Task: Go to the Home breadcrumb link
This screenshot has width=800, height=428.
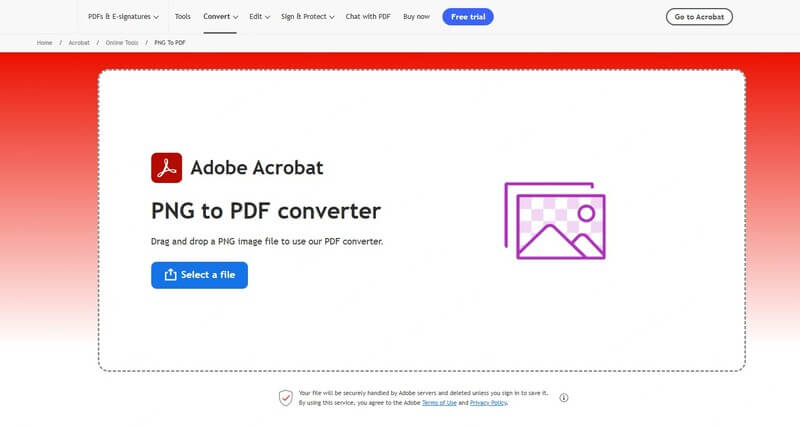Action: [44, 43]
